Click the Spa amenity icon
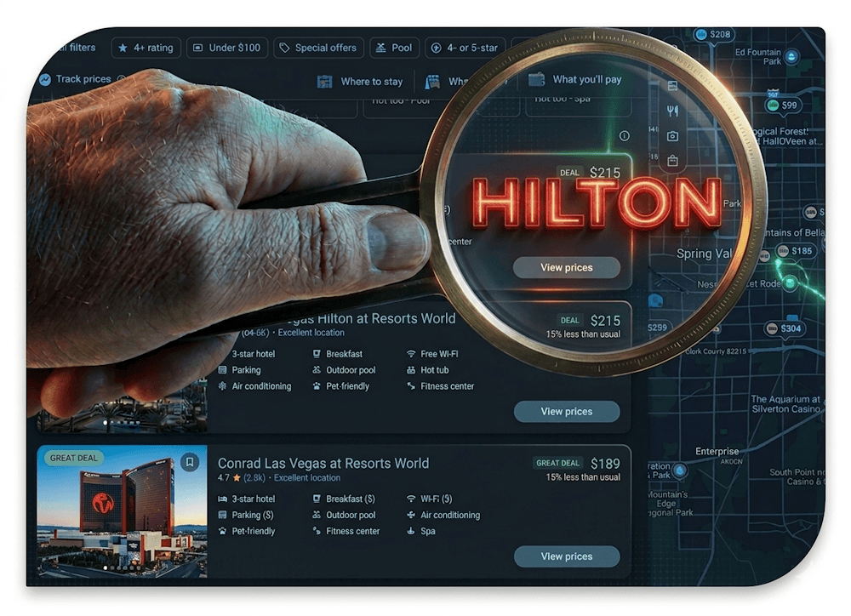This screenshot has width=851, height=616. coord(411,531)
